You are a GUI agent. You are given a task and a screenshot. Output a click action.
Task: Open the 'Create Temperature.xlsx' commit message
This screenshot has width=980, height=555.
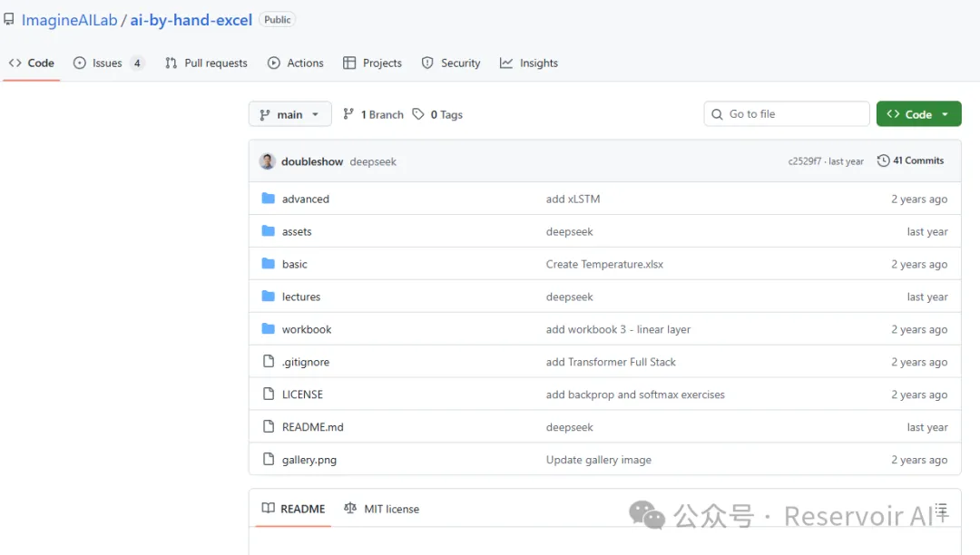click(x=604, y=264)
